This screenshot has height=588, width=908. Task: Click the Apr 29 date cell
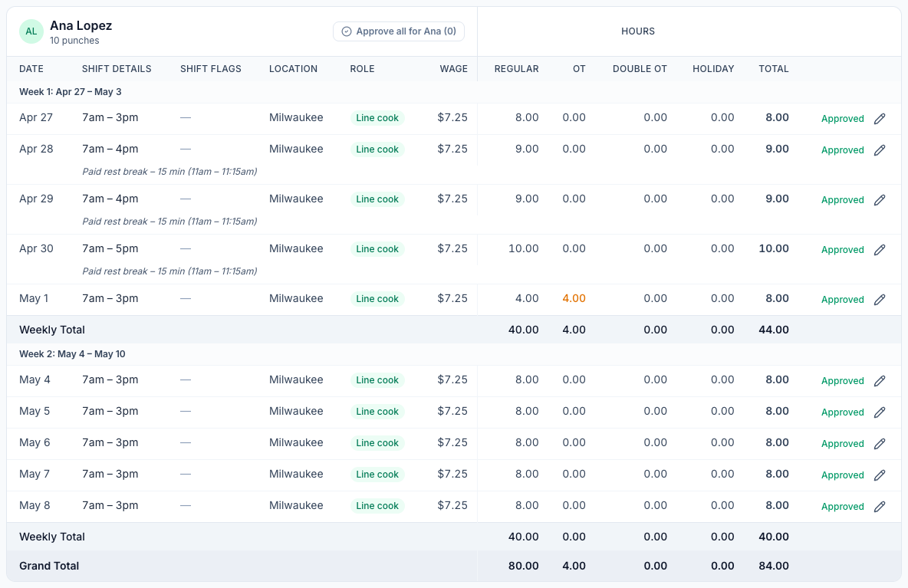36,199
